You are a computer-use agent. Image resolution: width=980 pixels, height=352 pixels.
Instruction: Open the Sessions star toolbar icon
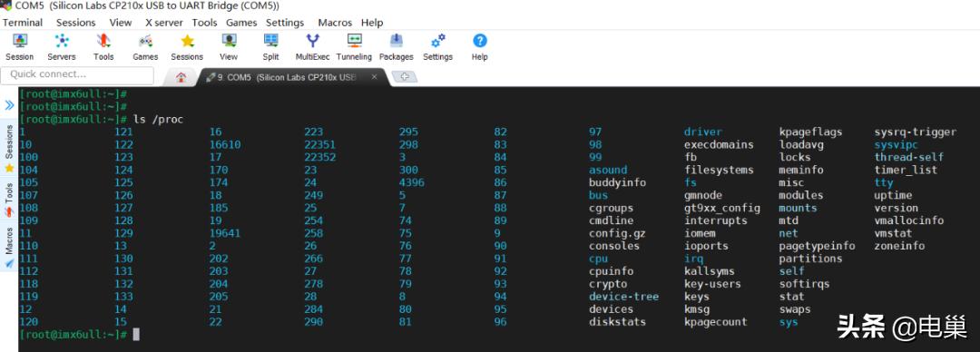[187, 47]
